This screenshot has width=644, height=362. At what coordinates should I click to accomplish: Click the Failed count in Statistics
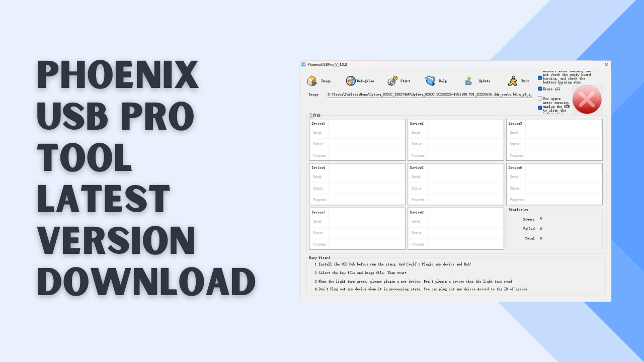[x=541, y=229]
